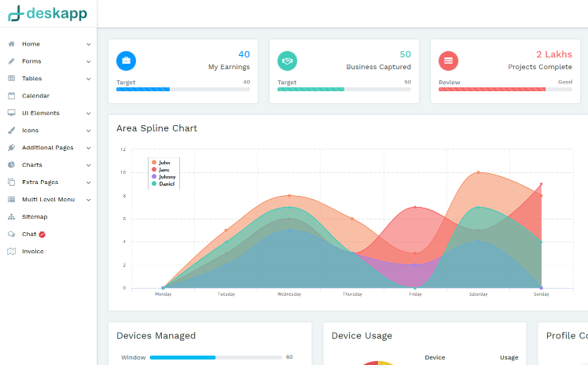
Task: Click the Extra Pages copy icon
Action: 12,182
